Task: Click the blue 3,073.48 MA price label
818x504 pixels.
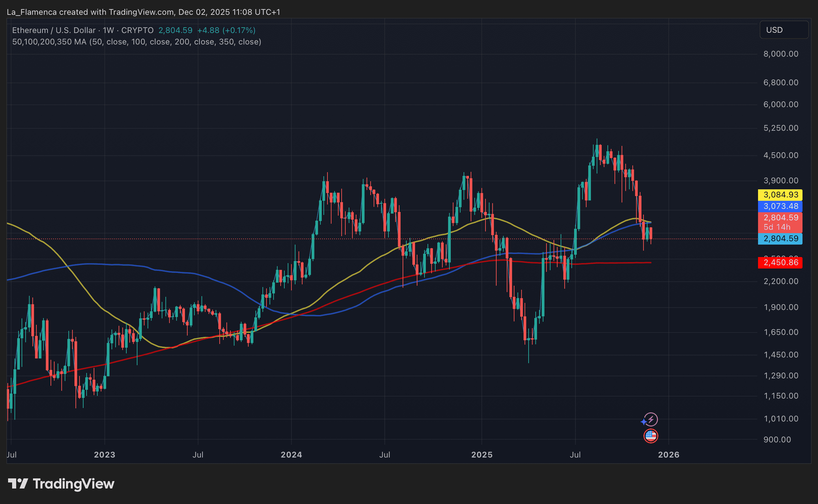Action: click(780, 206)
